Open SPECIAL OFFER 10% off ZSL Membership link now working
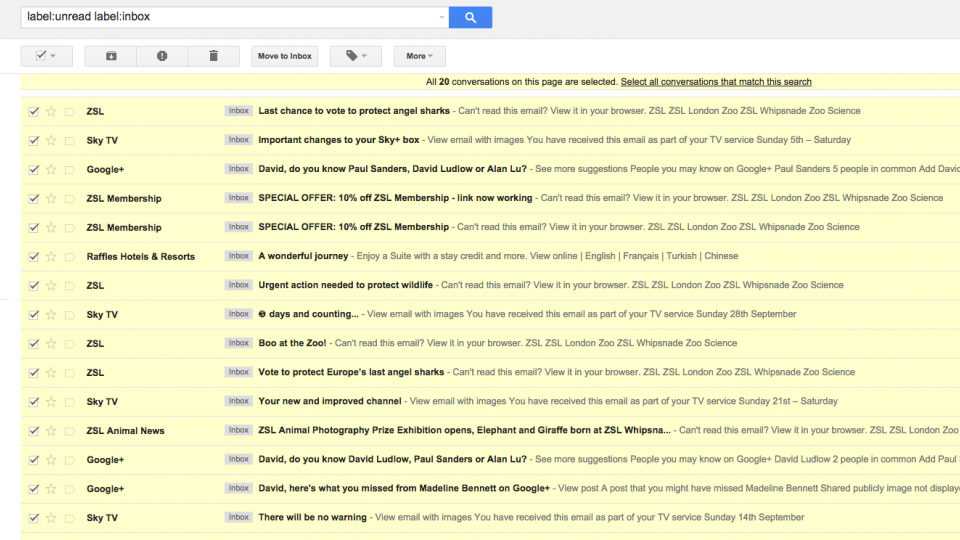Image resolution: width=960 pixels, height=540 pixels. click(x=395, y=198)
